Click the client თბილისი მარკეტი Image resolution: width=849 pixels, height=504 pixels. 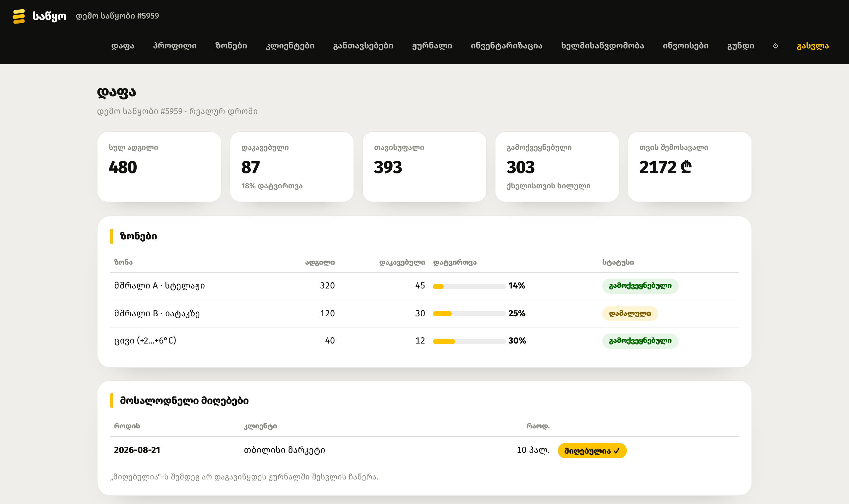pyautogui.click(x=285, y=450)
